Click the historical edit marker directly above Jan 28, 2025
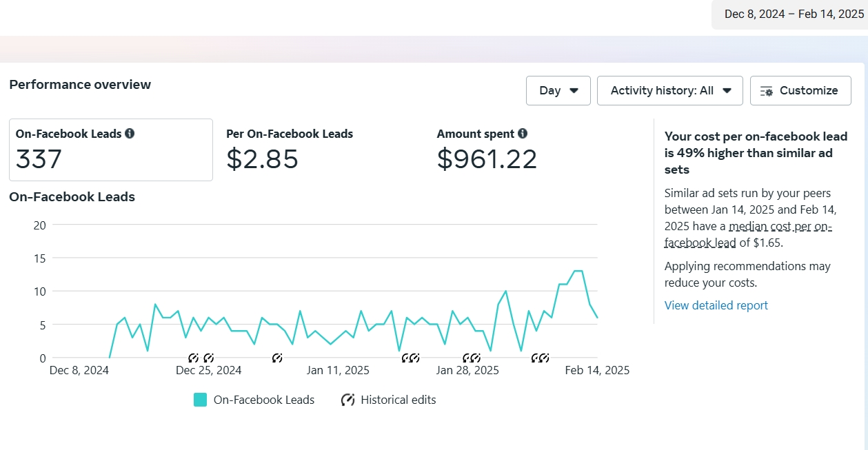The width and height of the screenshot is (868, 450). pyautogui.click(x=467, y=358)
